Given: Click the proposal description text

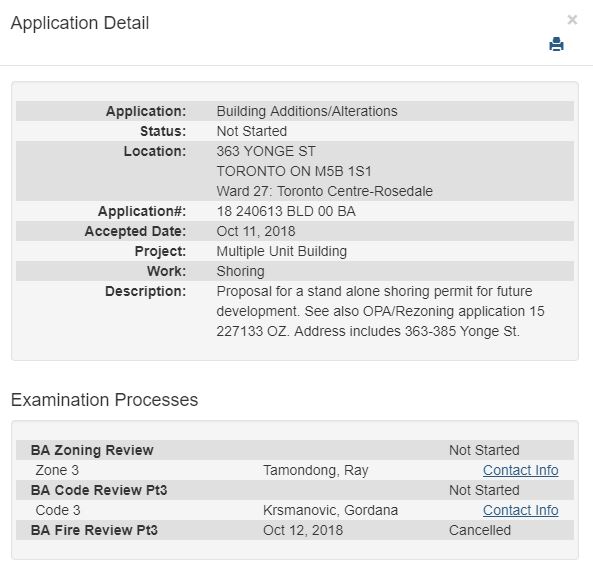Looking at the screenshot, I should point(380,311).
